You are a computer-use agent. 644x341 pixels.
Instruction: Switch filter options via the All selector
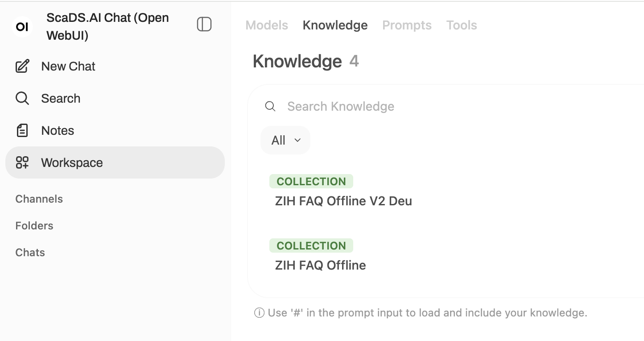pos(279,140)
